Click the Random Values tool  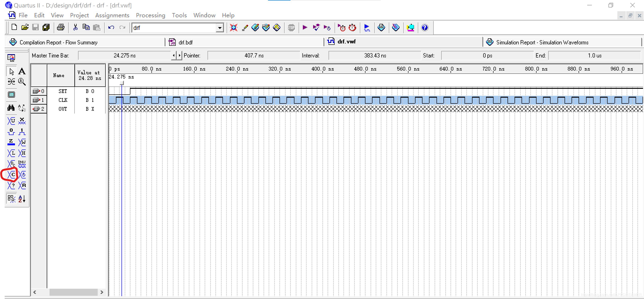click(22, 185)
